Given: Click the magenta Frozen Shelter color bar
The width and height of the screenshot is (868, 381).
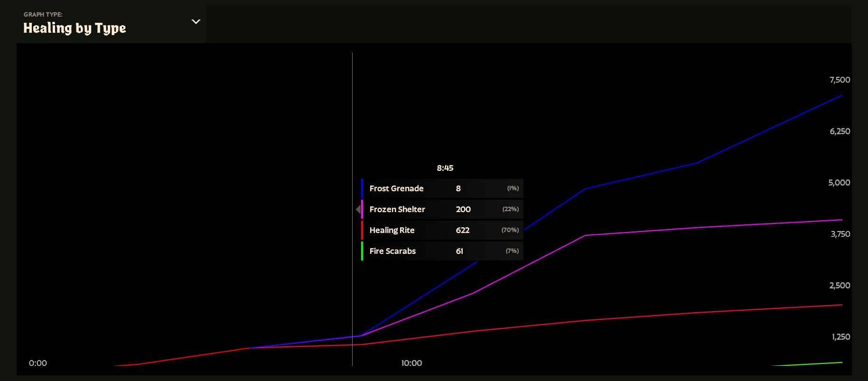Looking at the screenshot, I should pyautogui.click(x=362, y=209).
